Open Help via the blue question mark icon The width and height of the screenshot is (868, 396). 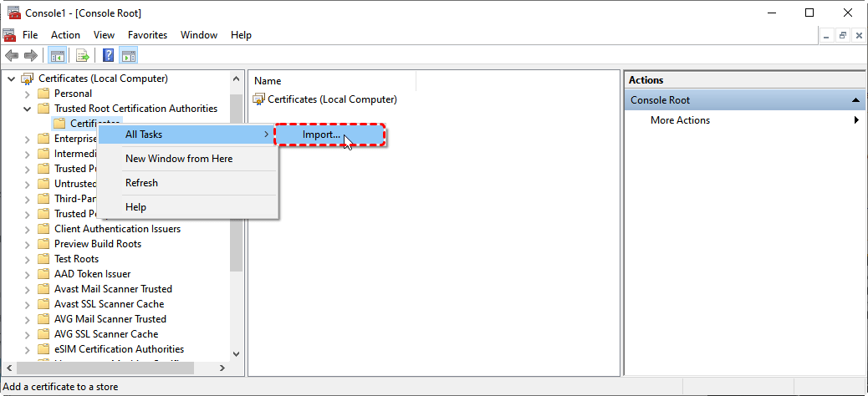click(109, 56)
